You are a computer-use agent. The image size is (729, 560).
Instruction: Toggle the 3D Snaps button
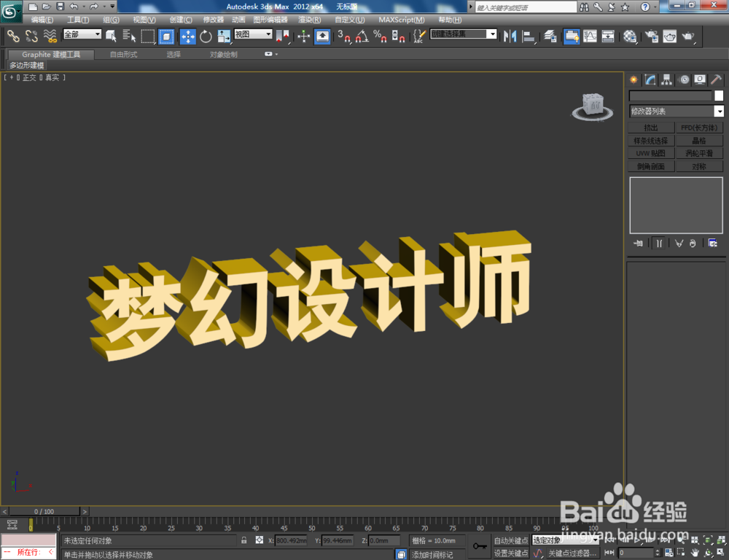[x=344, y=36]
